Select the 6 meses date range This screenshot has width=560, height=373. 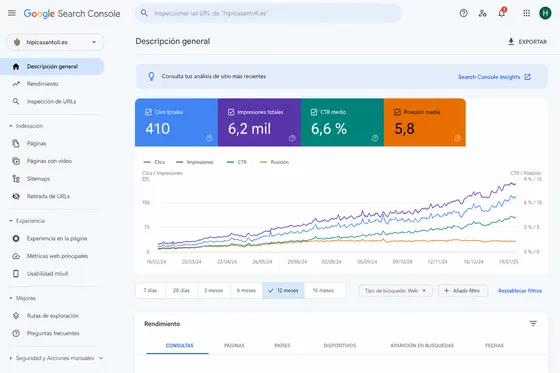[x=246, y=290]
